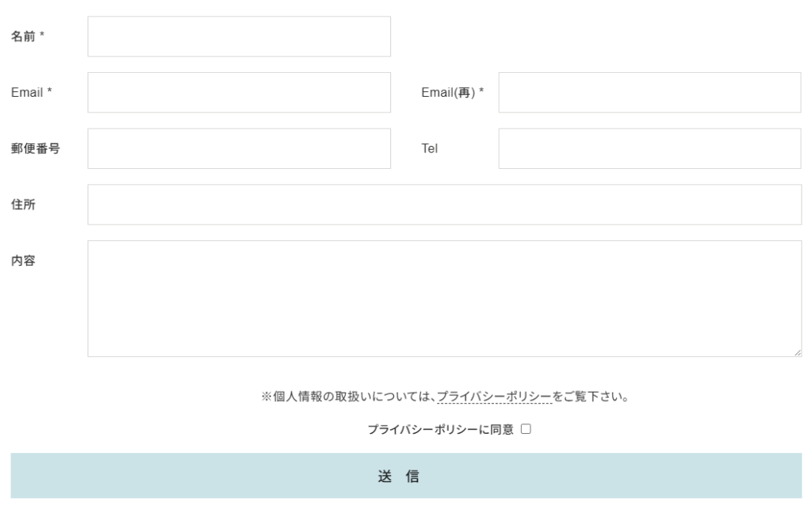812x529 pixels.
Task: Click the Email(再) confirmation input field
Action: coord(649,93)
